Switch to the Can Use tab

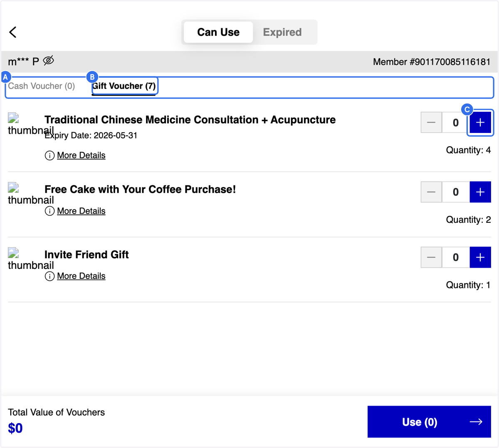click(x=218, y=32)
